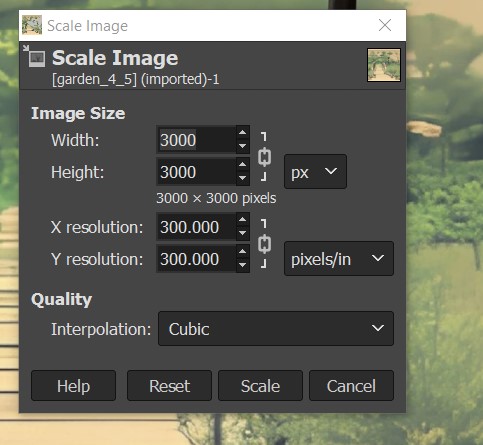Decrease Height using the down arrow
The width and height of the screenshot is (483, 445).
click(x=243, y=178)
